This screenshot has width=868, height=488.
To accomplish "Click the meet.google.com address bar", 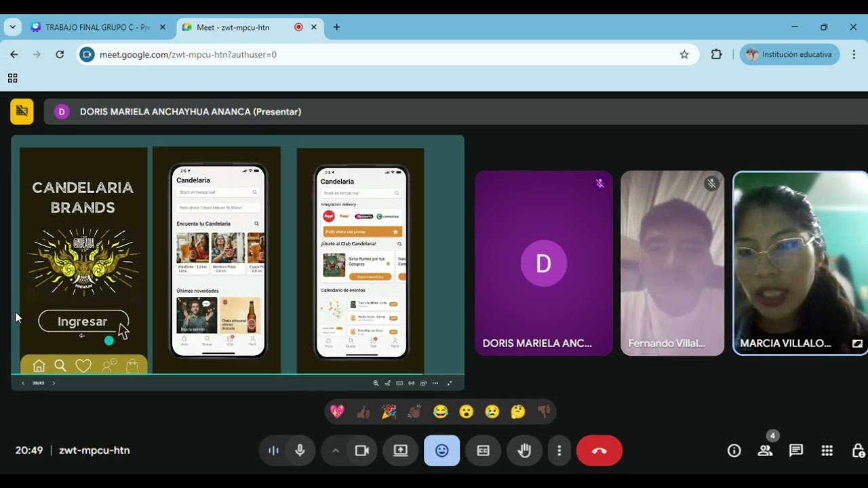I will point(387,54).
